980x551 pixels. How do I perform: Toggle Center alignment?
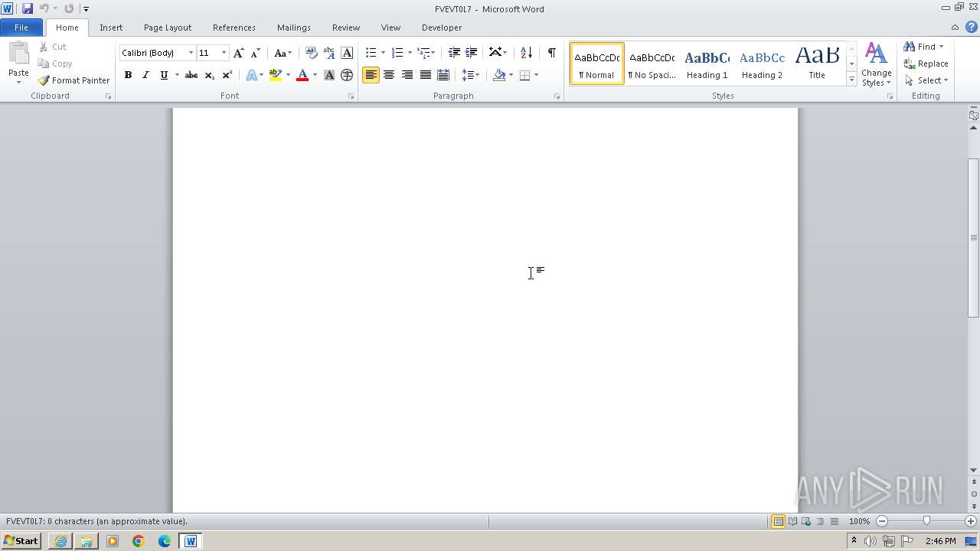tap(389, 75)
